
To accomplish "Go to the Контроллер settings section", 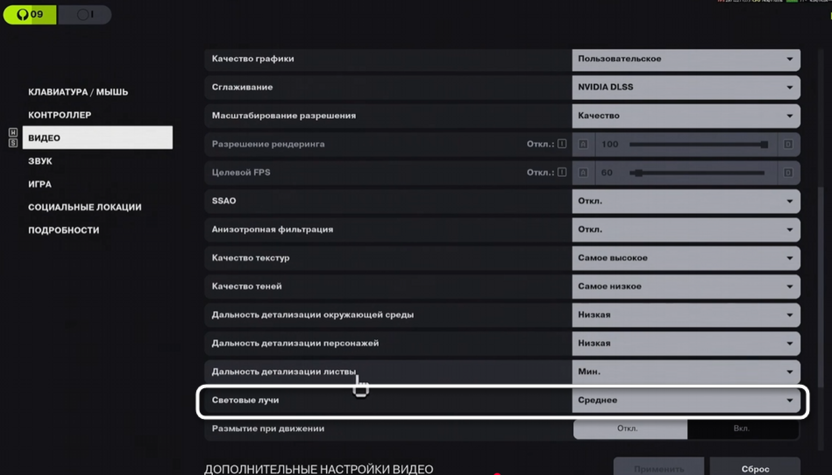I will tap(60, 115).
